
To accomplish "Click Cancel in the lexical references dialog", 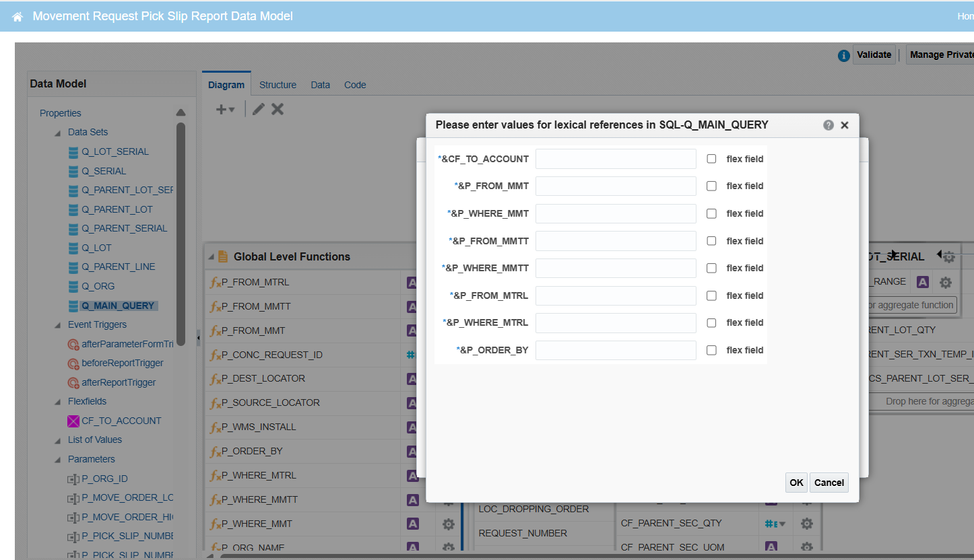I will tap(829, 483).
